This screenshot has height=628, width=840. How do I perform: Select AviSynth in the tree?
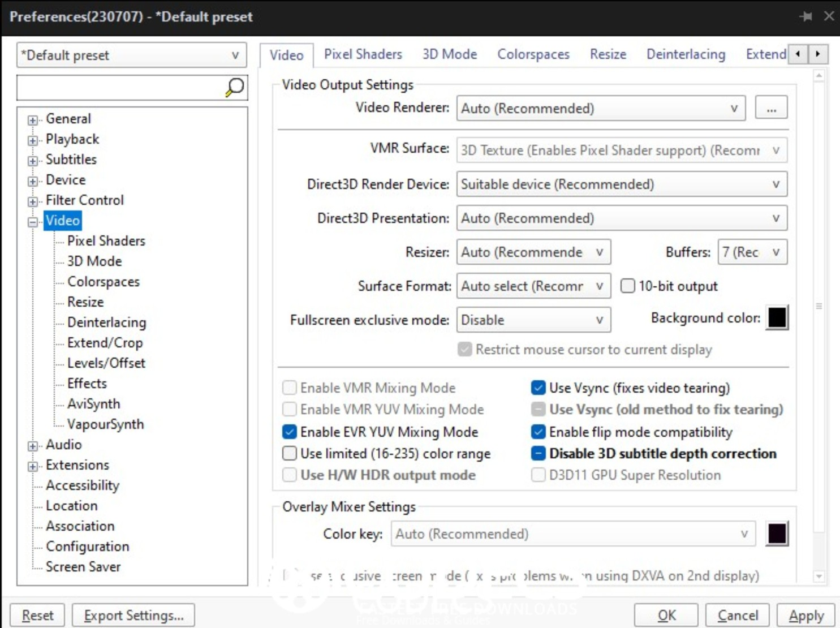tap(94, 403)
